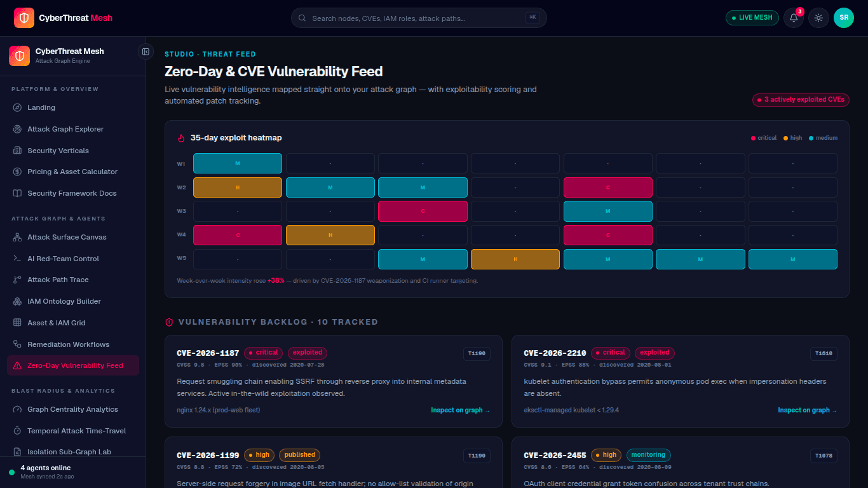Select the W4 high (H) heatmap cell
This screenshot has width=868, height=488.
pyautogui.click(x=330, y=235)
